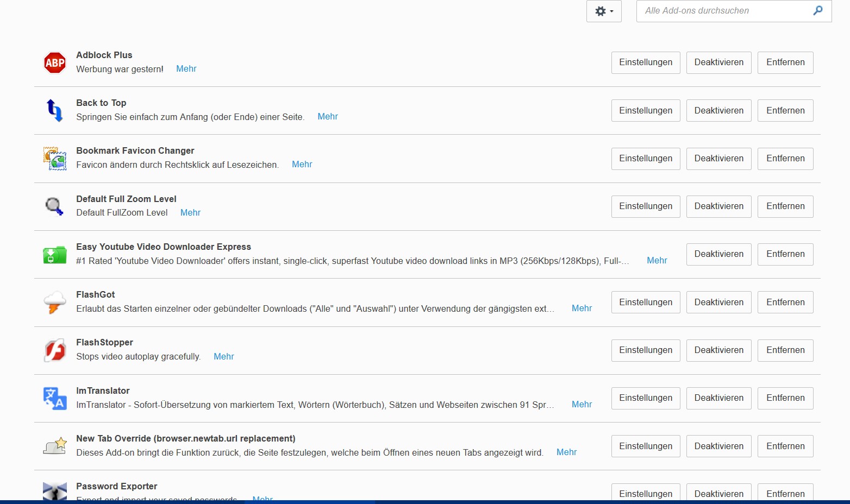
Task: Deactivate the FlashStopper add-on
Action: pyautogui.click(x=719, y=350)
